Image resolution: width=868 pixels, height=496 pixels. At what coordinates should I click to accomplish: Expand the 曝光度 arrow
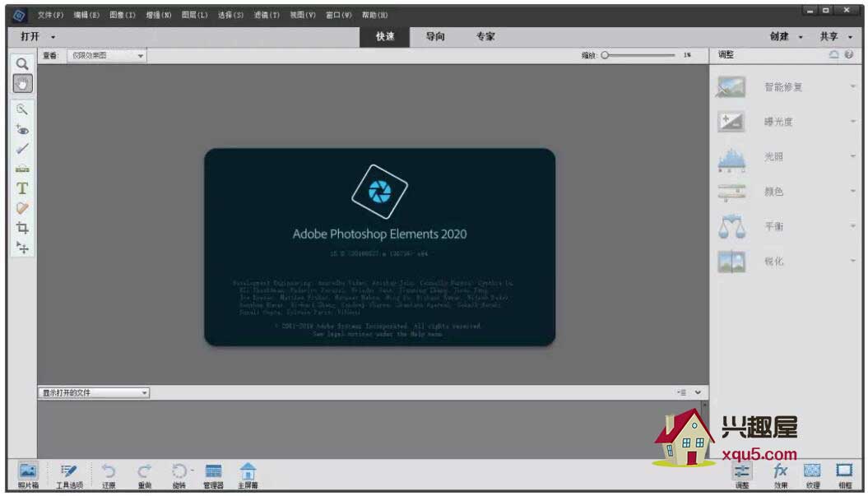[853, 122]
